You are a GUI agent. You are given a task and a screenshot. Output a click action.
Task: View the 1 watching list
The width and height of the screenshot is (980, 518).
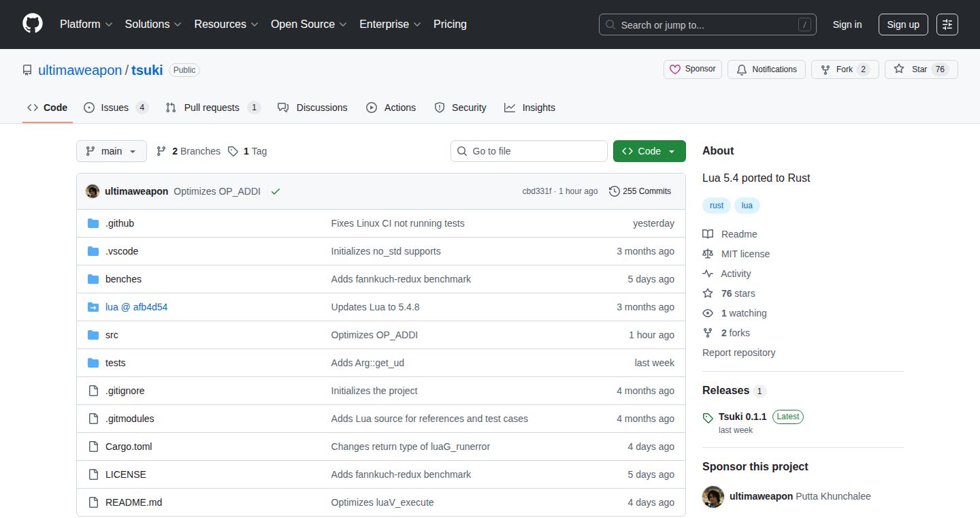tap(734, 313)
